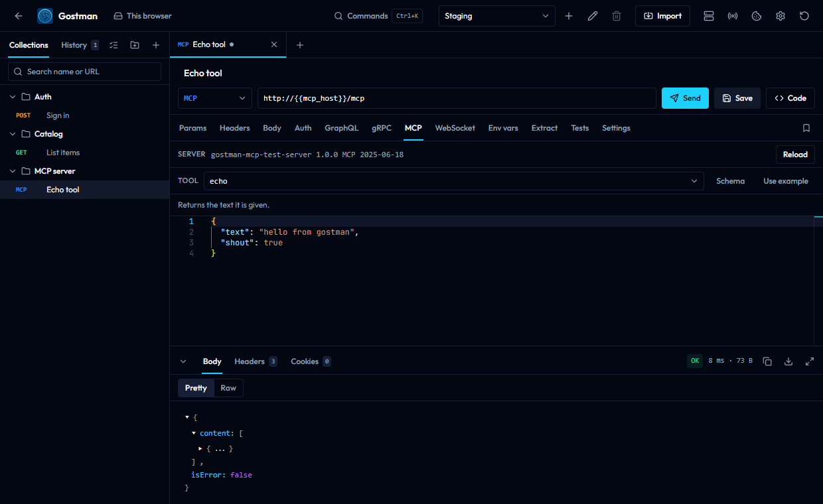Click the back arrow icon
Screen dimensions: 823x504
click(19, 16)
